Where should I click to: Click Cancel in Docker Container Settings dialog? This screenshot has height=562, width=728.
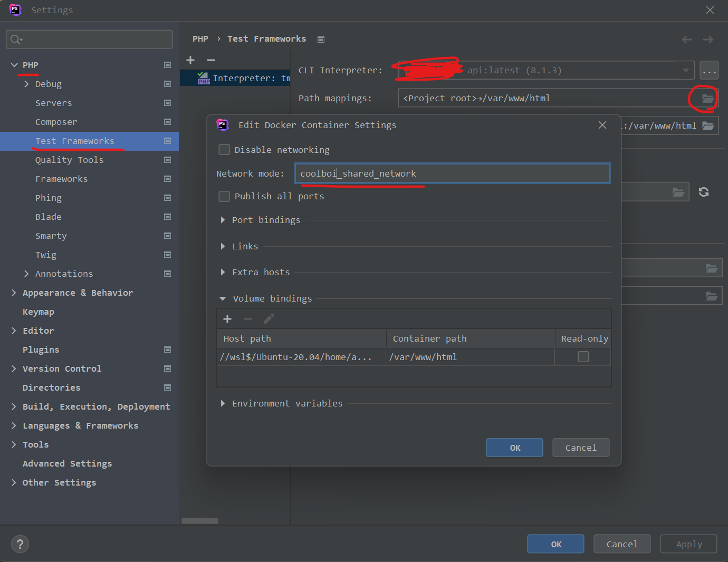coord(581,448)
